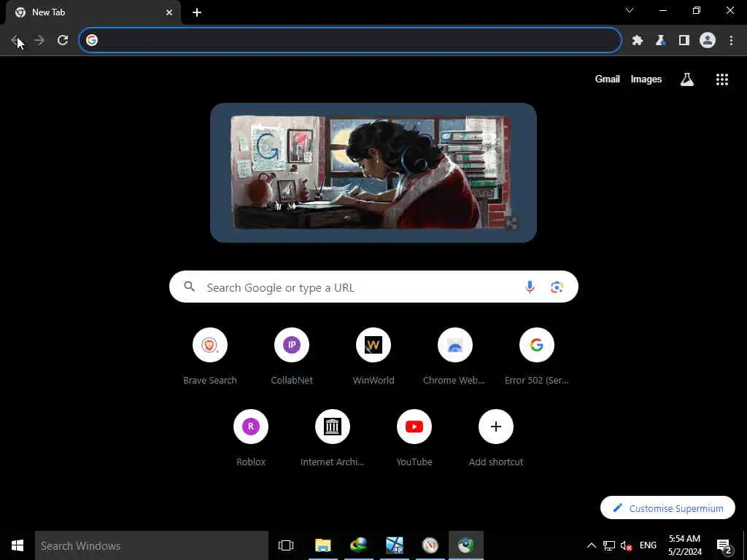Click the muted volume tray icon
The image size is (747, 560).
pos(626,545)
